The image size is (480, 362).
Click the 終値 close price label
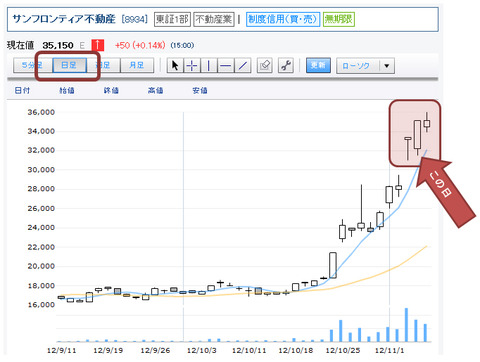pos(111,90)
